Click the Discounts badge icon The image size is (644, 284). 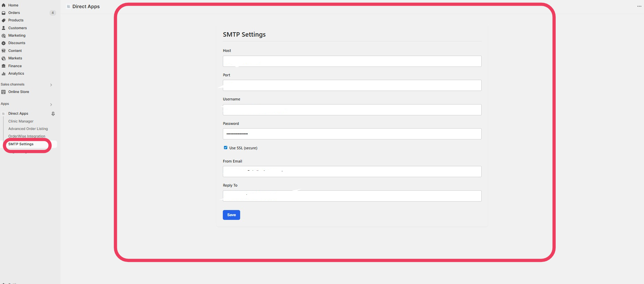pyautogui.click(x=3, y=43)
